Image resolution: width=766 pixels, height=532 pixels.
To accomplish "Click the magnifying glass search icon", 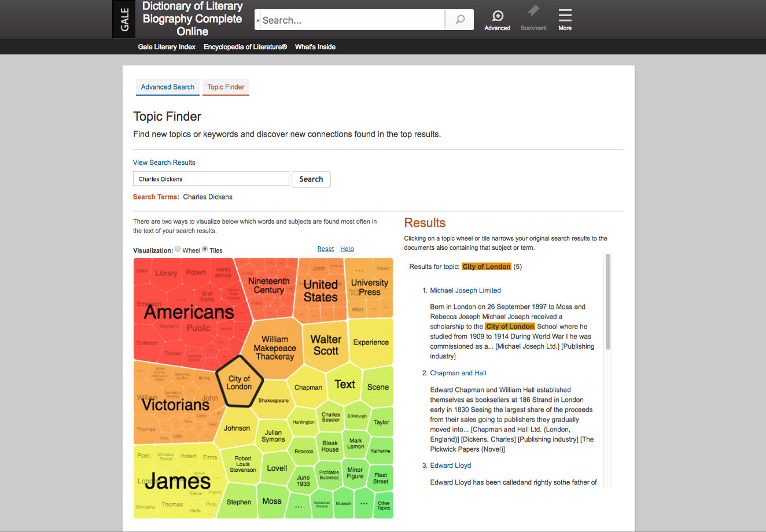I will coord(460,20).
